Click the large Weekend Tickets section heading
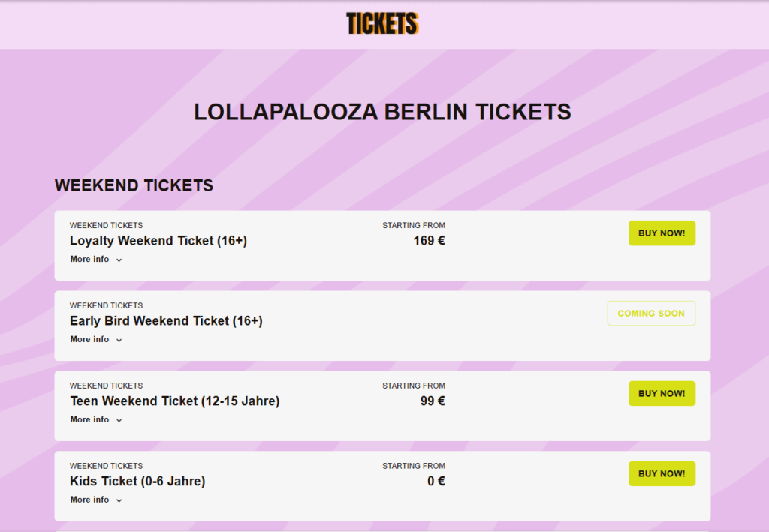Screen dimensions: 769x532 (x=134, y=185)
